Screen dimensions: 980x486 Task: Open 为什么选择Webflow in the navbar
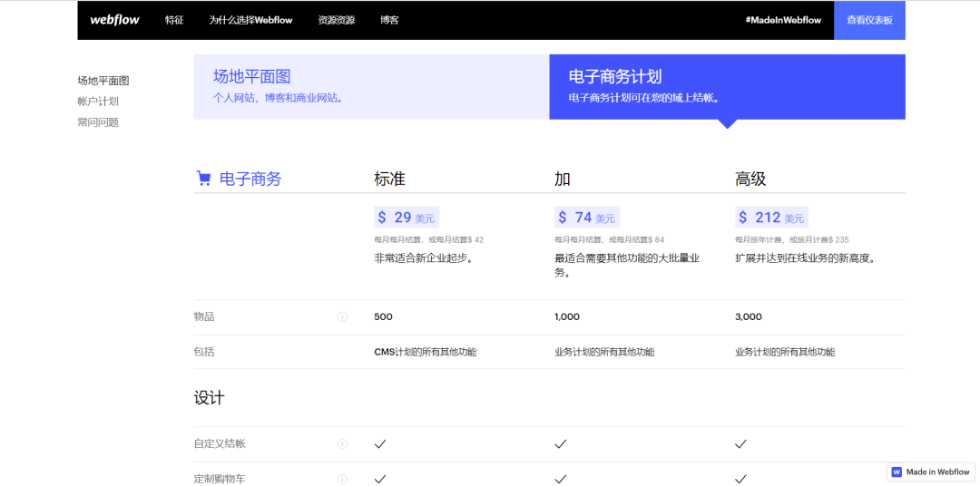pyautogui.click(x=250, y=20)
